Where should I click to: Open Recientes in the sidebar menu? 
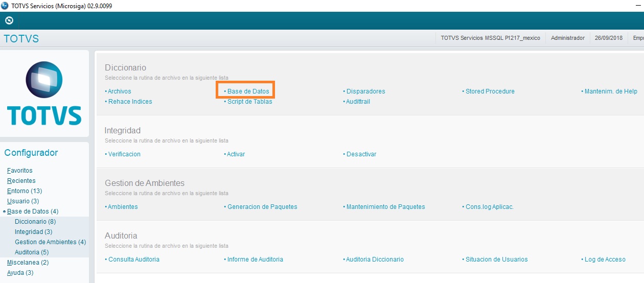(21, 181)
